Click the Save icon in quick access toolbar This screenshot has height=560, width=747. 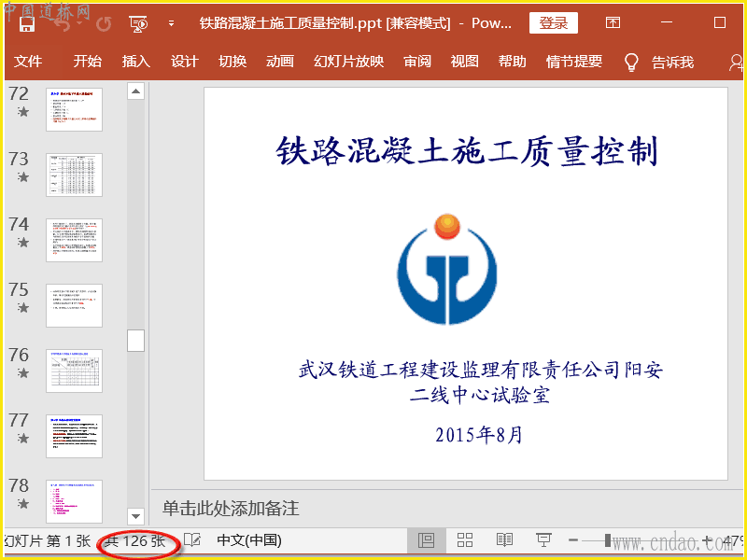pos(27,23)
